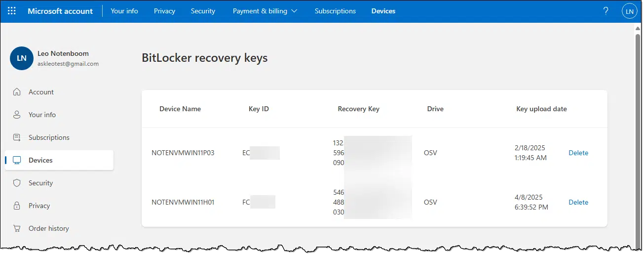Open the Devices tab in top bar
644x256 pixels.
[x=383, y=11]
